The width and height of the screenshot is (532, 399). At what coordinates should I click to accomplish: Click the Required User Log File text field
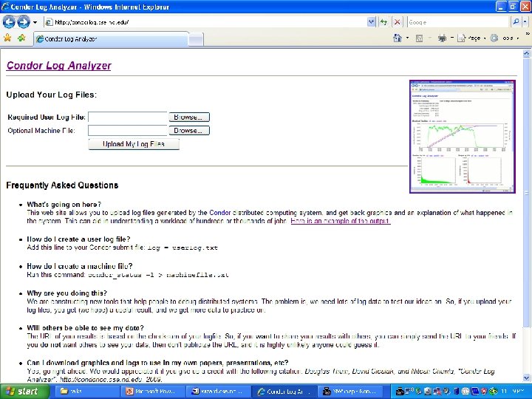(x=128, y=117)
